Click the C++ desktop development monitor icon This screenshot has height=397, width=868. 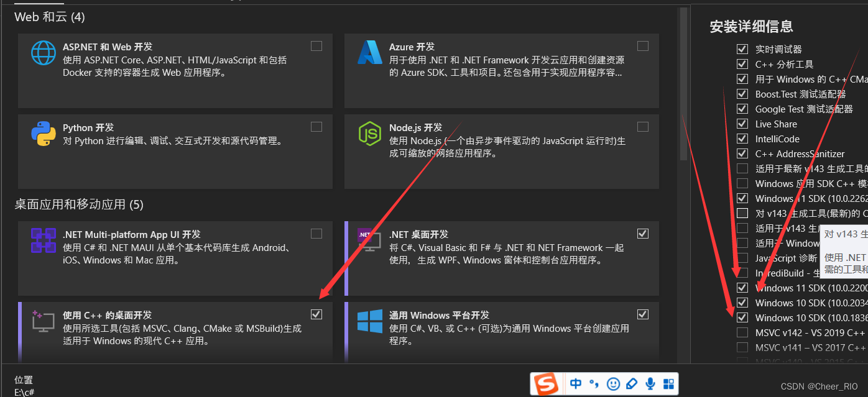click(x=44, y=321)
